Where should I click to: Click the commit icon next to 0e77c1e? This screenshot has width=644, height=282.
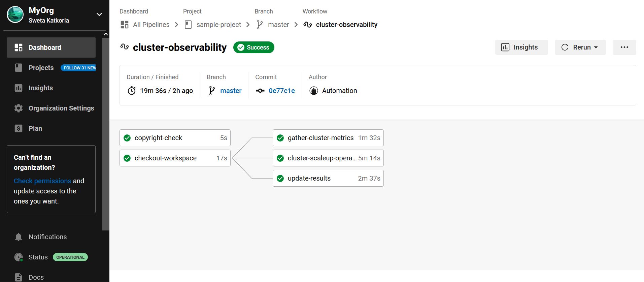point(260,91)
